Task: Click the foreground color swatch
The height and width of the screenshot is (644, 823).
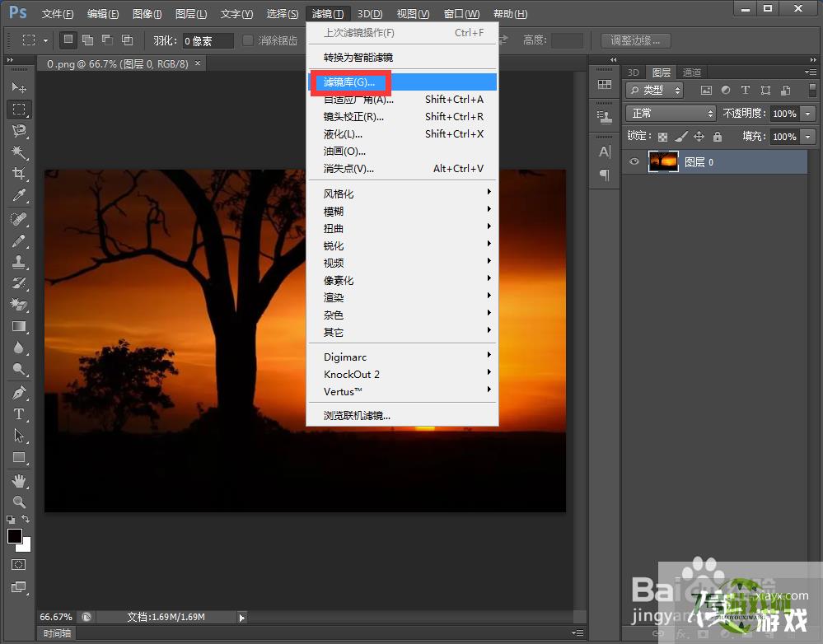Action: coord(14,536)
